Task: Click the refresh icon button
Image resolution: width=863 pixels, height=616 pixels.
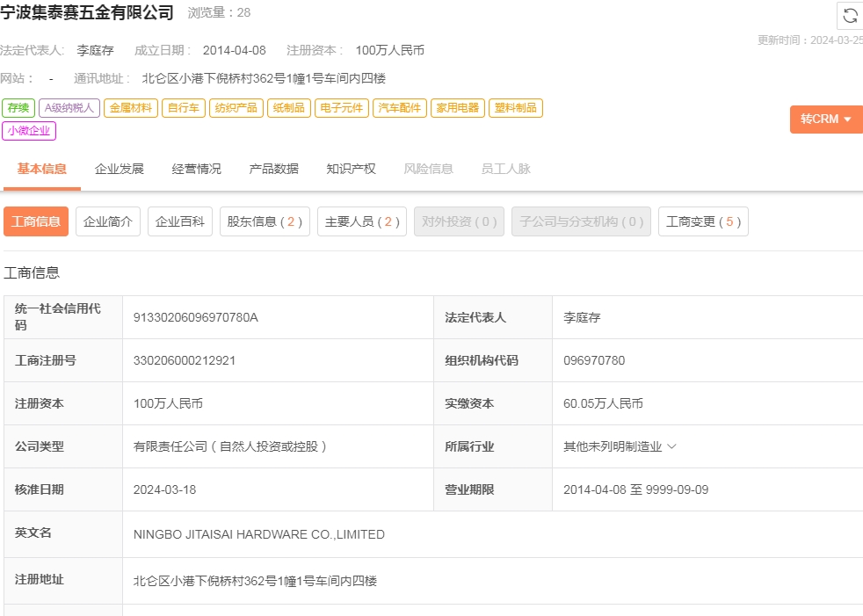Action: 850,16
